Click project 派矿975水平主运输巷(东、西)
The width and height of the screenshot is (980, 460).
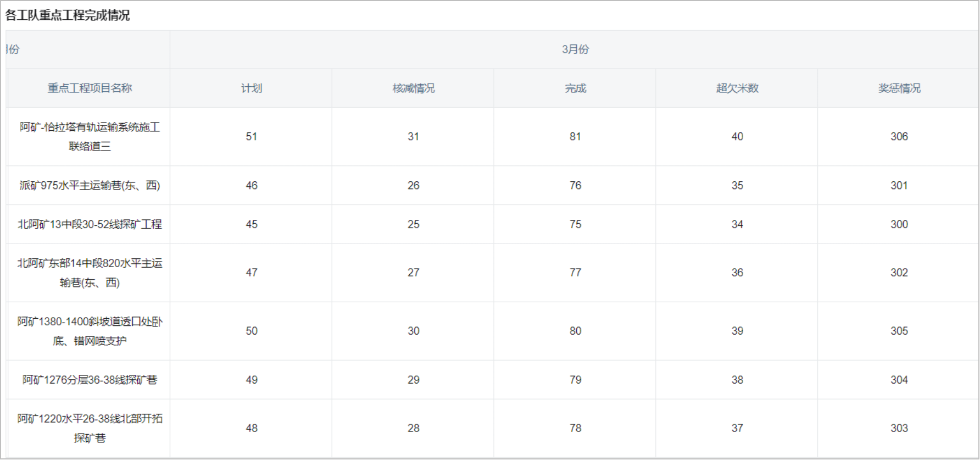(x=90, y=185)
